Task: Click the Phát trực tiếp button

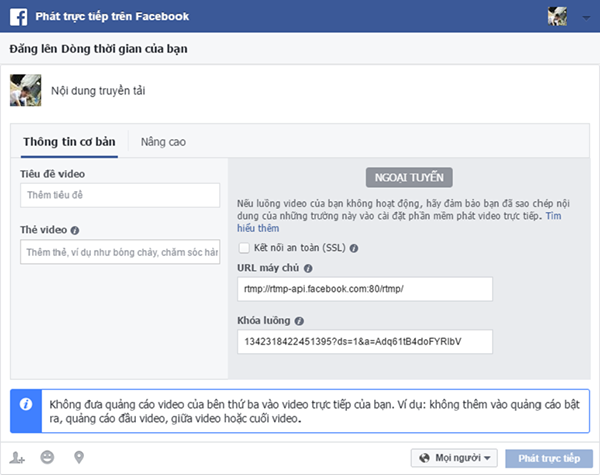Action: [549, 458]
